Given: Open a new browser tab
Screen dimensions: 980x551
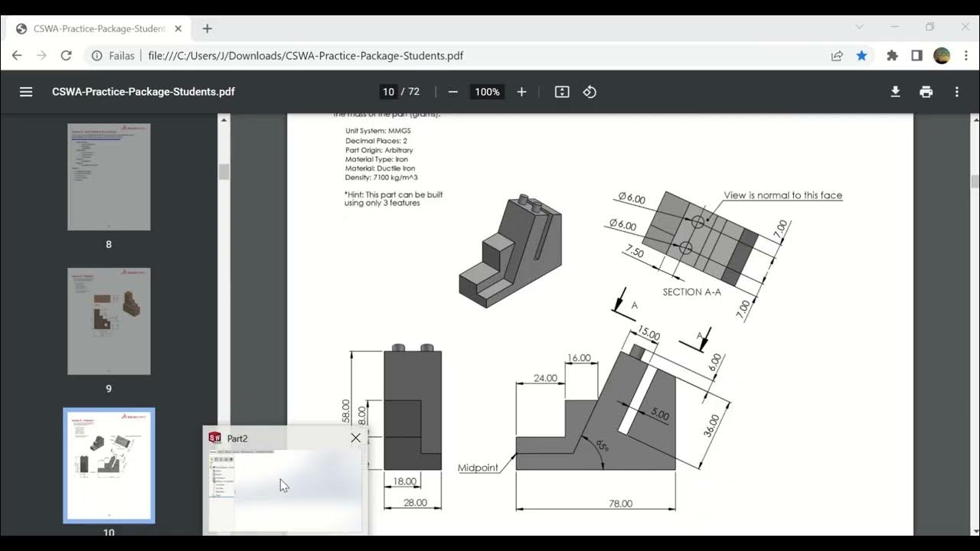Looking at the screenshot, I should [x=207, y=28].
